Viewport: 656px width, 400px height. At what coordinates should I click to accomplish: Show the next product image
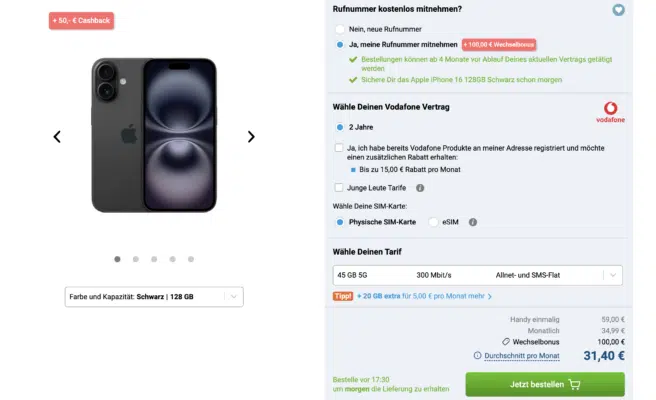251,137
